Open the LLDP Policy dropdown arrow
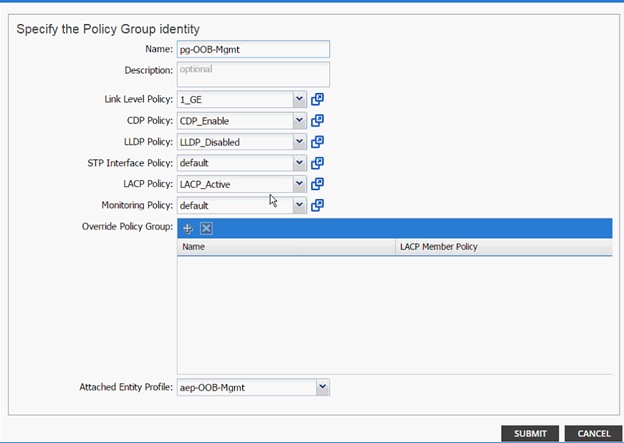This screenshot has height=443, width=624. click(x=299, y=142)
